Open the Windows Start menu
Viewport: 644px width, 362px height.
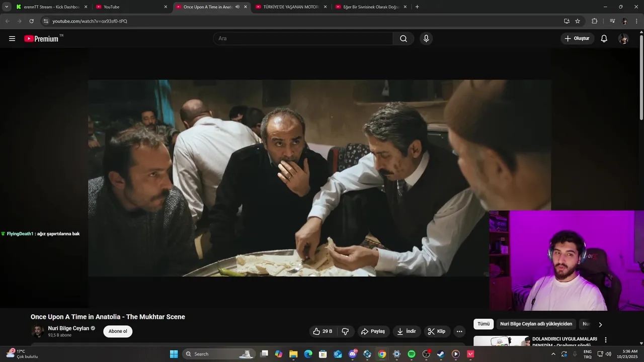coord(174,354)
